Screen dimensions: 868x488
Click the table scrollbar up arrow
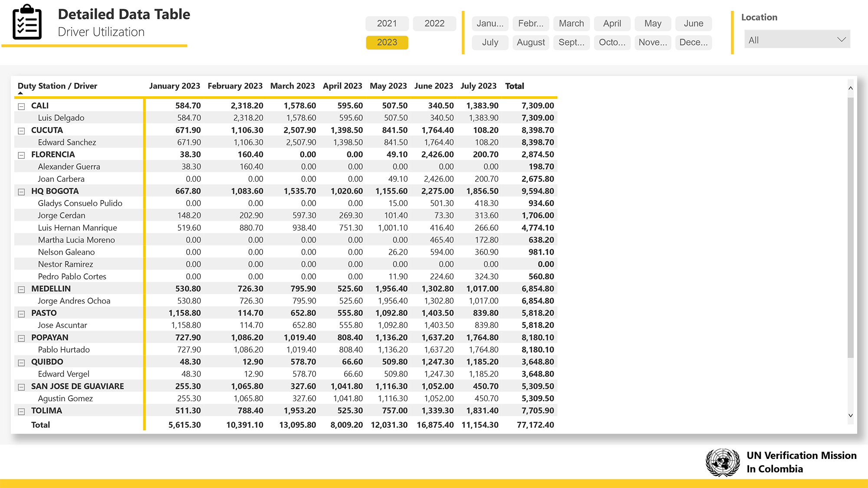tap(851, 88)
